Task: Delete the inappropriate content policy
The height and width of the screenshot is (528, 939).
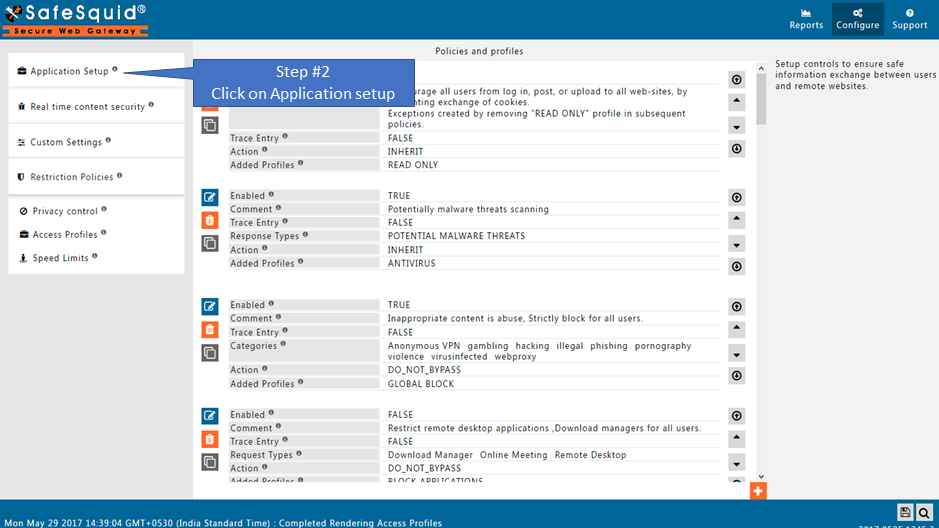Action: pos(210,330)
